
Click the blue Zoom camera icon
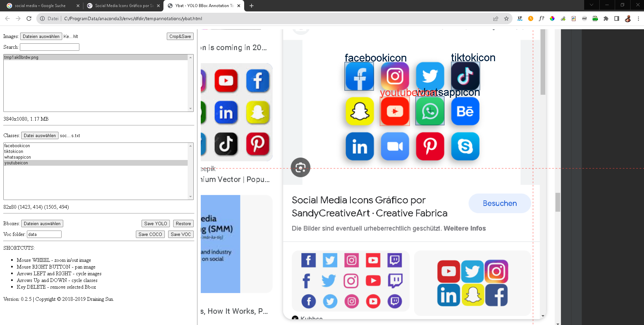pyautogui.click(x=395, y=146)
